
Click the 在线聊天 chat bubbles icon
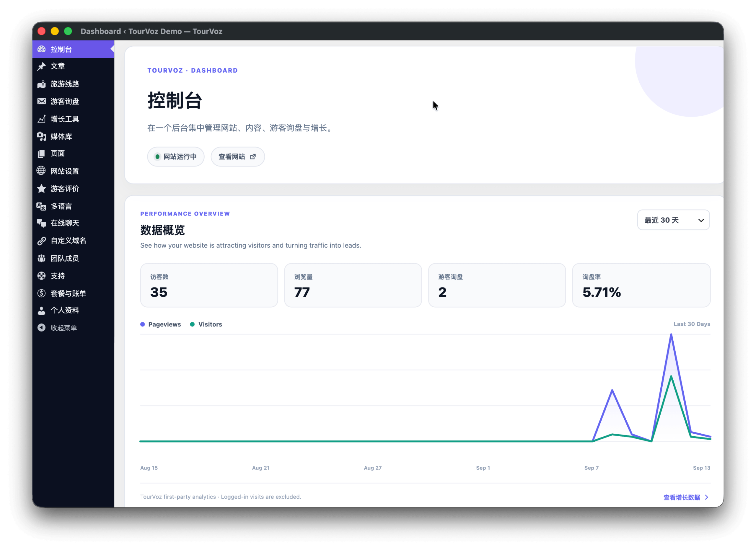(42, 223)
